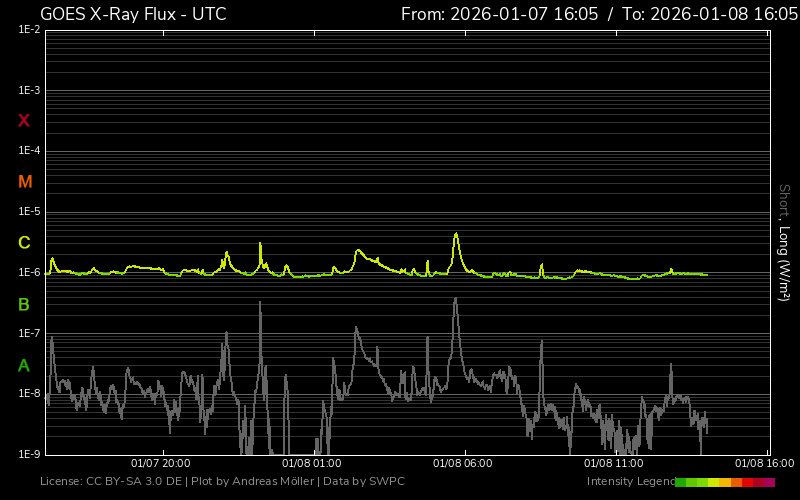
Task: Click the 01/07 20:00 time axis label
Action: pos(161,464)
